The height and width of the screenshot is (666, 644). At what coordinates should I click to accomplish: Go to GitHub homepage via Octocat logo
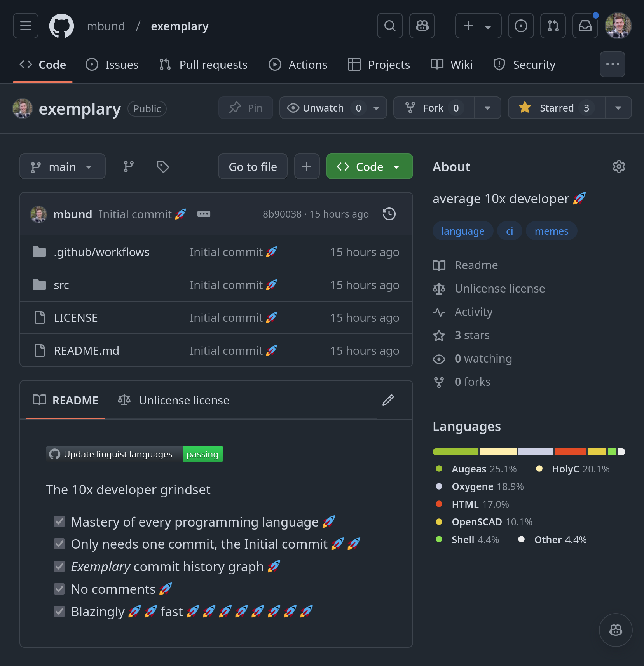[x=61, y=26]
